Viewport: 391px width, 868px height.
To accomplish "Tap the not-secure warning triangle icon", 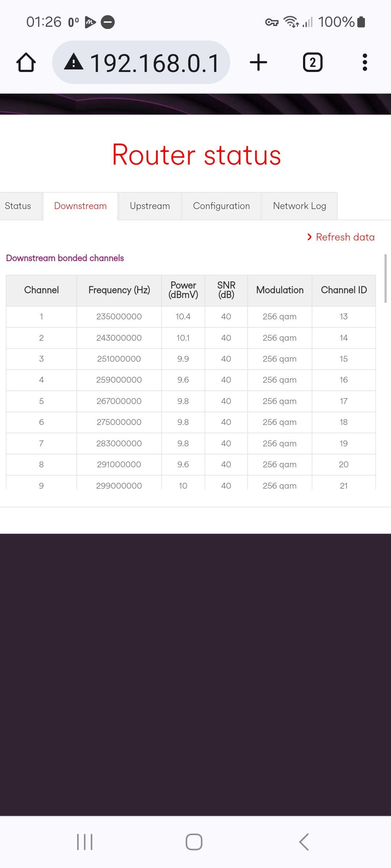I will point(74,61).
